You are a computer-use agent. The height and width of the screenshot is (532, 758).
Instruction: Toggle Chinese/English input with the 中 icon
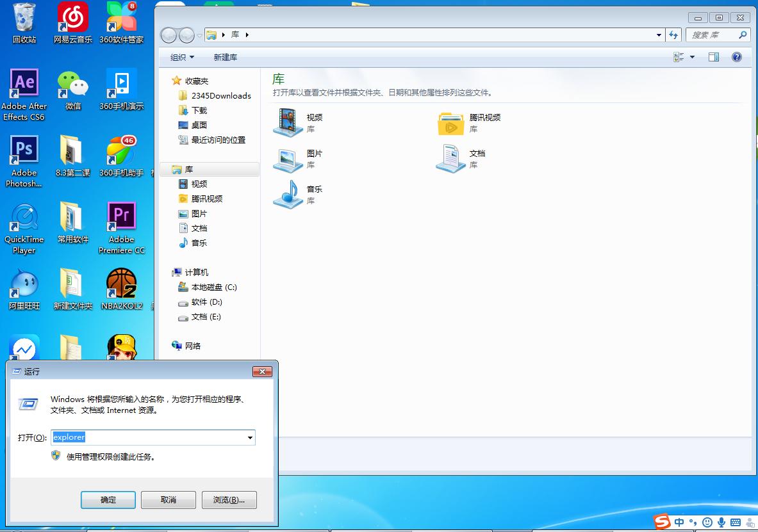coord(678,522)
